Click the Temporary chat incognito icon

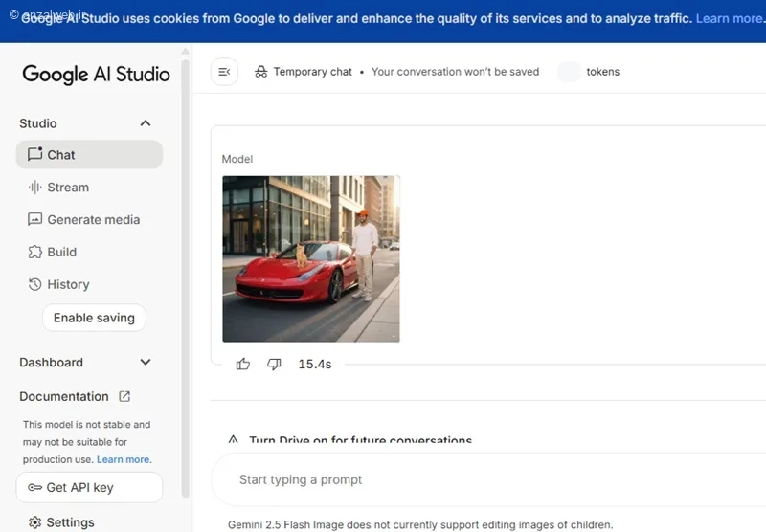point(260,72)
